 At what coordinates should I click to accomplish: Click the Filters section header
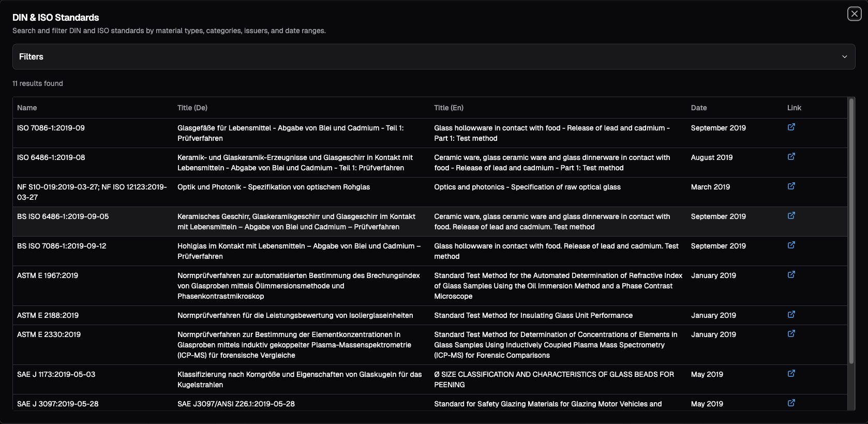pos(32,57)
